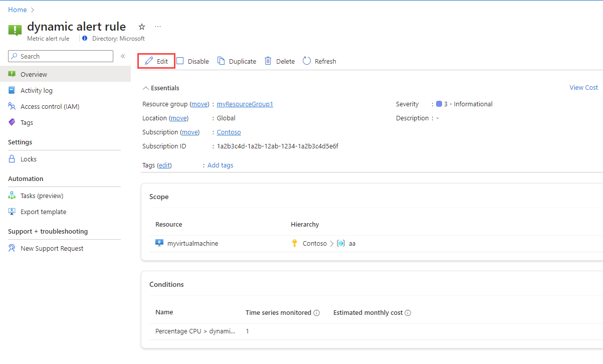Screen dimensions: 603x364
Task: Collapse the sidebar with the double-chevron arrow
Action: tap(123, 56)
